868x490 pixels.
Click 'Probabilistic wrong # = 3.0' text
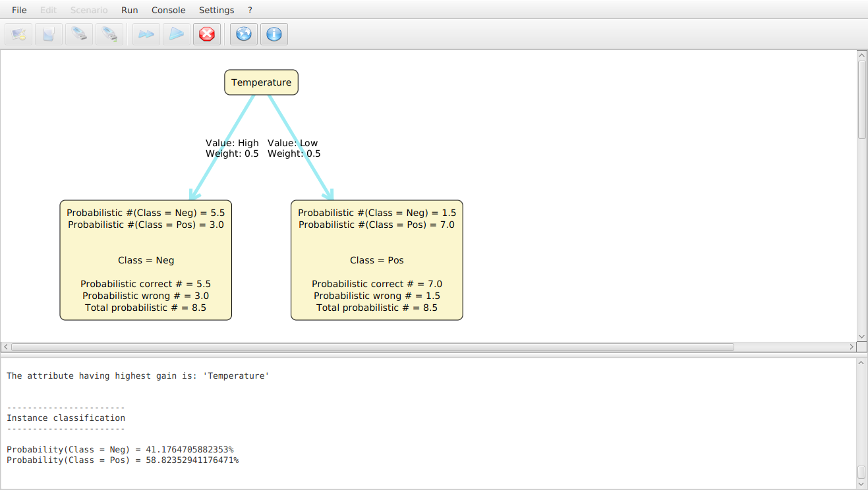point(146,296)
